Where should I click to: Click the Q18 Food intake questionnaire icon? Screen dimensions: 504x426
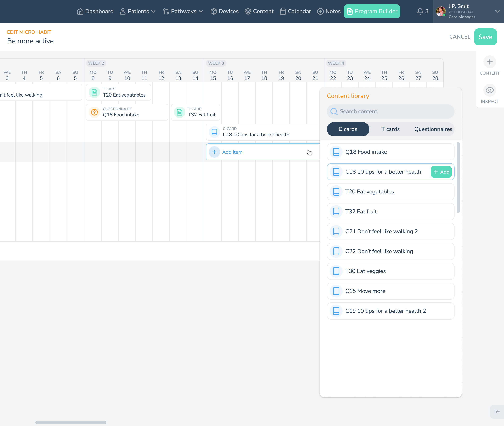click(94, 112)
